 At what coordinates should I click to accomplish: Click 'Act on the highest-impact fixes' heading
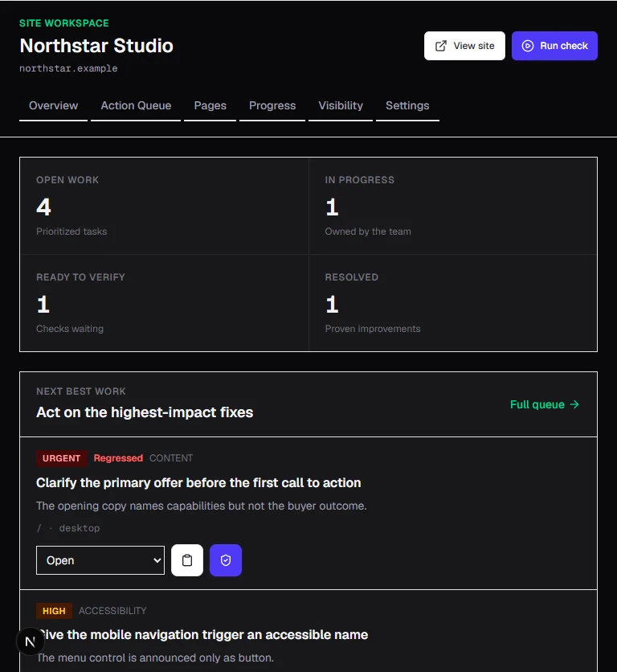[x=145, y=412]
